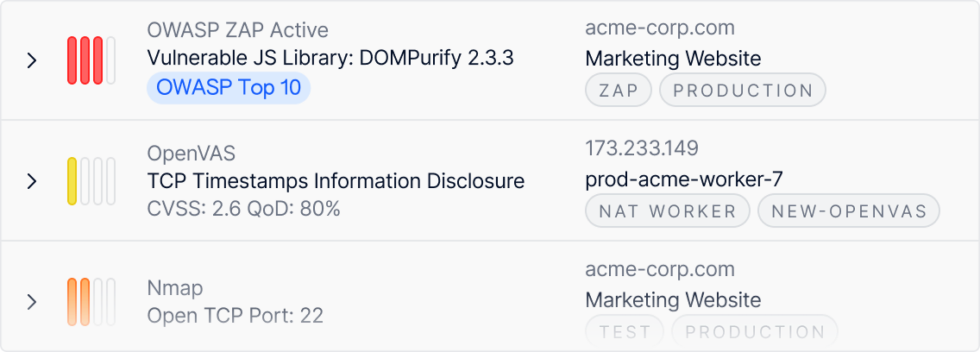Open TCP Timestamps Information Disclosure finding
Image resolution: width=980 pixels, height=352 pixels.
tap(336, 181)
